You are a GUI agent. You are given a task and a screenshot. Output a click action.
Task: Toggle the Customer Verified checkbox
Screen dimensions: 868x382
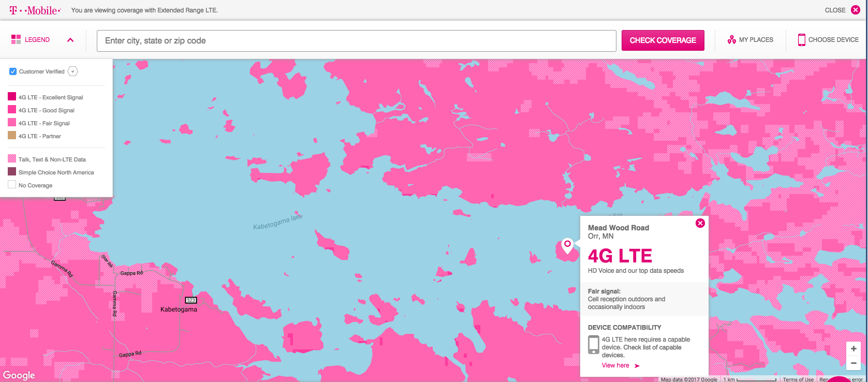coord(13,71)
